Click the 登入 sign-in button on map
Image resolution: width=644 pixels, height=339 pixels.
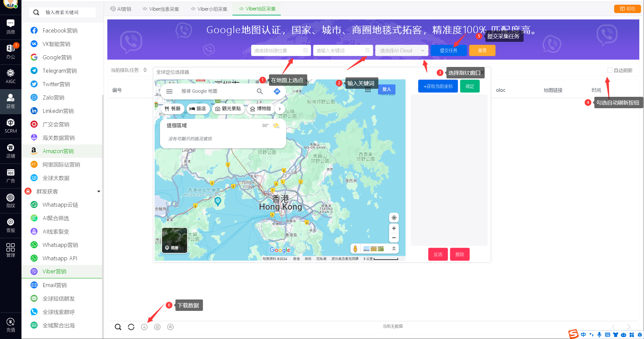coord(387,89)
